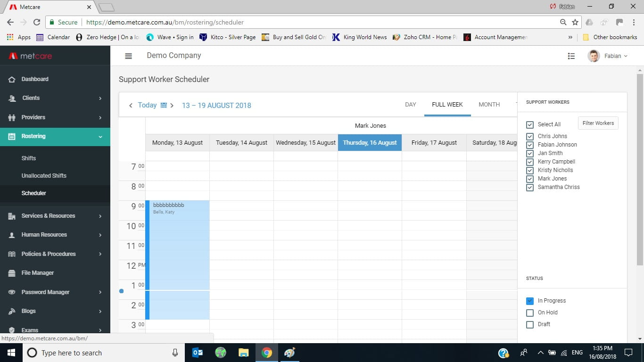The image size is (644, 362).
Task: Reload the page in Chrome
Action: (x=37, y=22)
